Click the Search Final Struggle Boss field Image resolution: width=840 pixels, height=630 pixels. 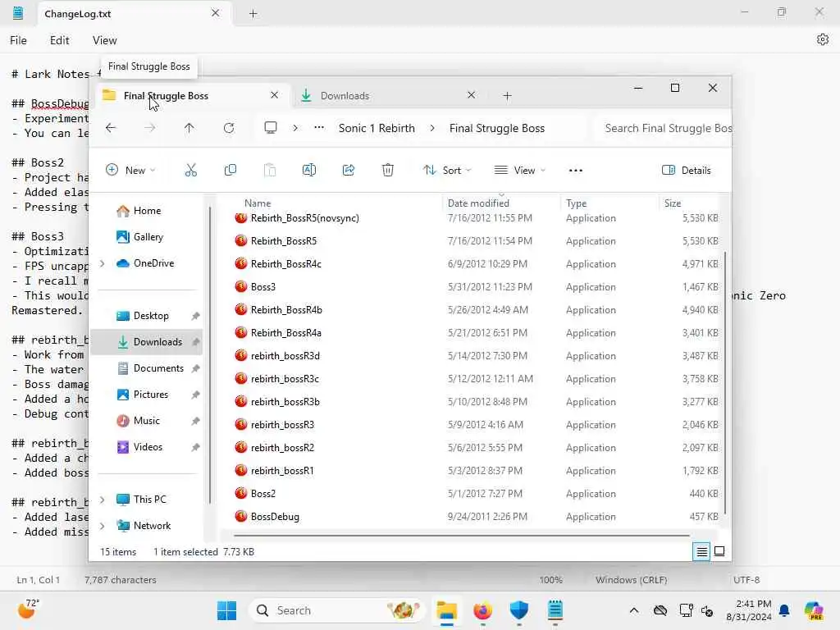coord(663,128)
